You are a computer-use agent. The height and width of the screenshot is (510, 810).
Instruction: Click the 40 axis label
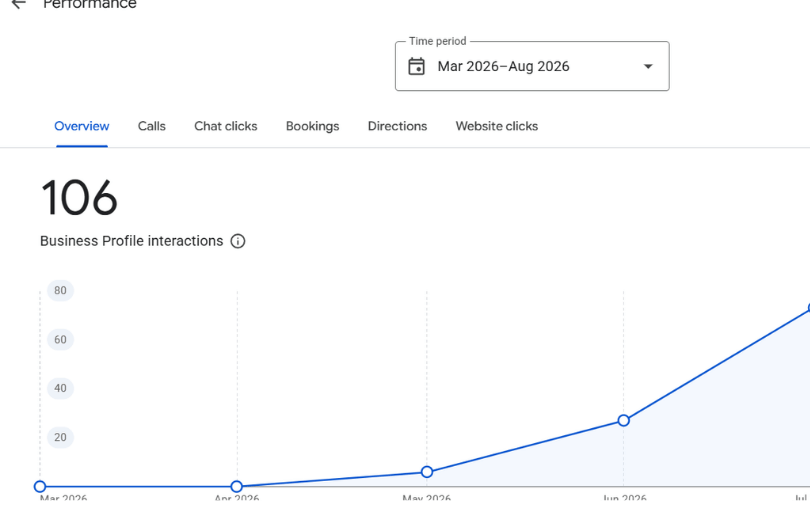tap(60, 388)
